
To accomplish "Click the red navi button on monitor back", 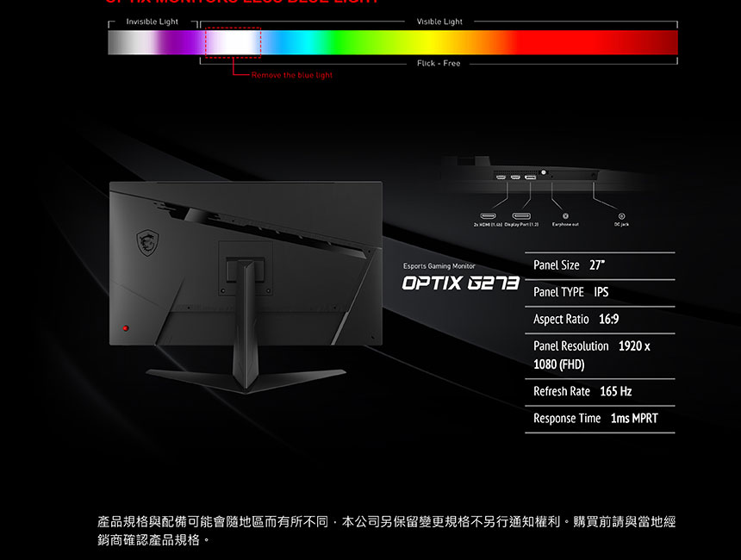I will tap(126, 328).
